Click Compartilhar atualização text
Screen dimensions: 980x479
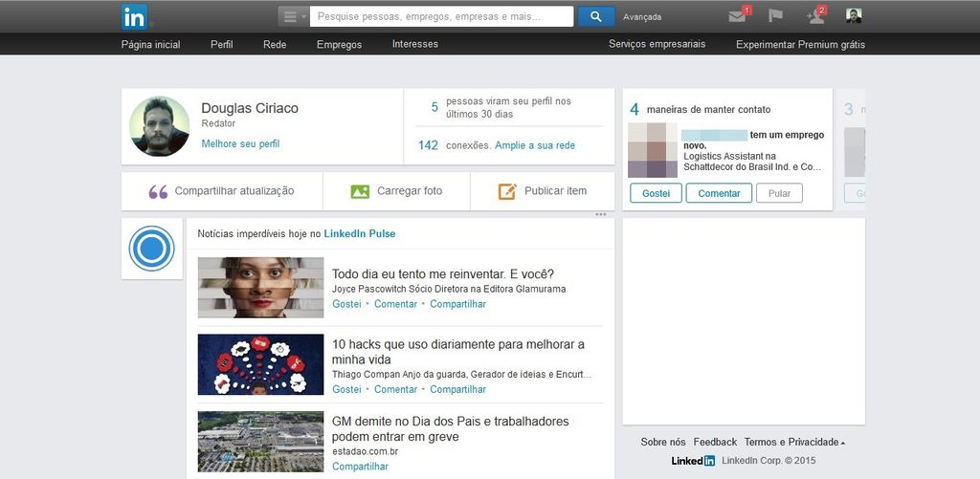click(234, 191)
